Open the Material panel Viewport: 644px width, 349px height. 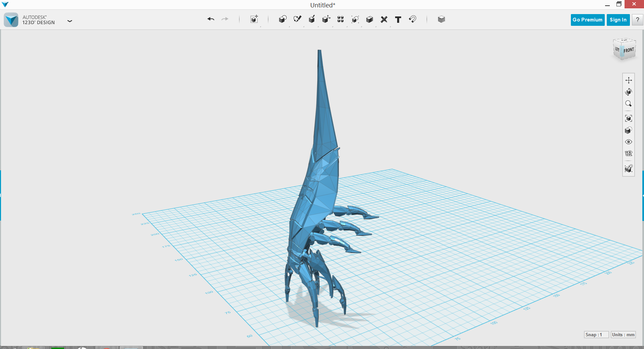(441, 19)
